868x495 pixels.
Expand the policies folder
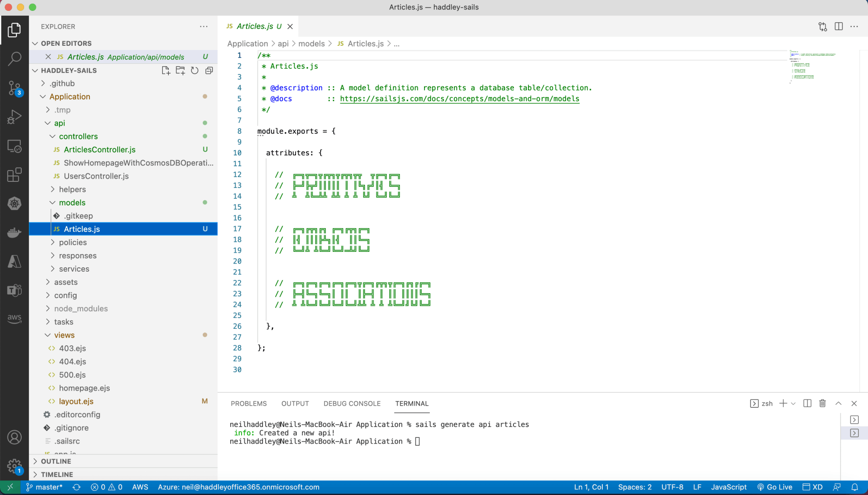tap(73, 242)
